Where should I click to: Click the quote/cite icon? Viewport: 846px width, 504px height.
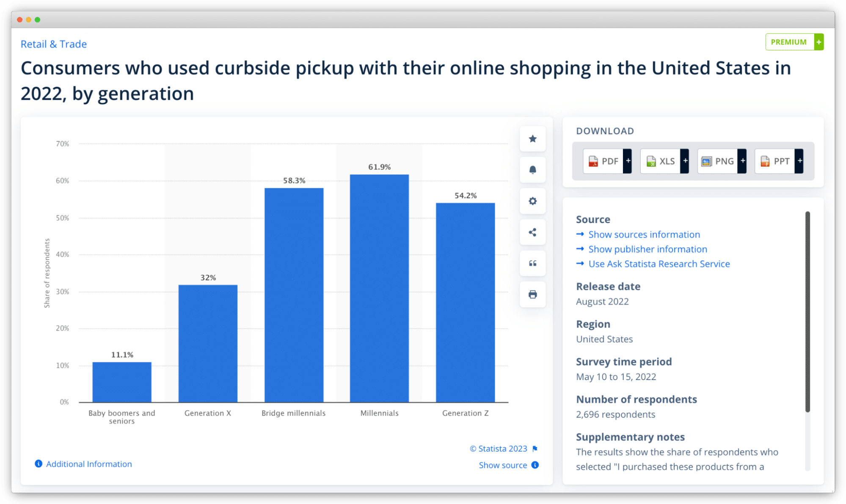tap(533, 263)
